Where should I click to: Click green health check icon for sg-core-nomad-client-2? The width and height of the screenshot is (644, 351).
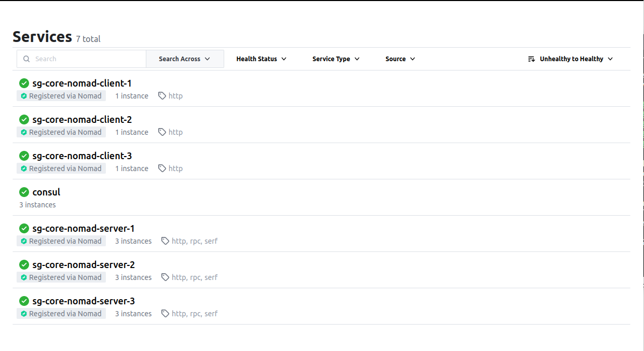24,119
